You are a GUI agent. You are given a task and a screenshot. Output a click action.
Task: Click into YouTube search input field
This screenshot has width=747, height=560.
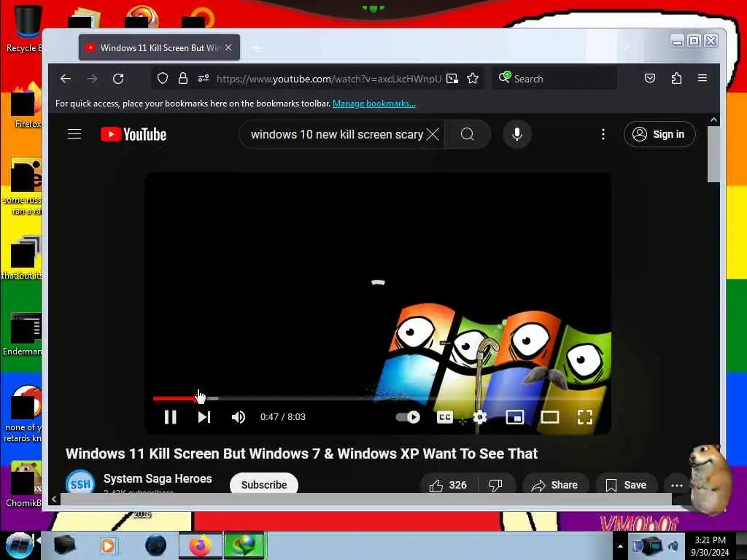coord(337,134)
